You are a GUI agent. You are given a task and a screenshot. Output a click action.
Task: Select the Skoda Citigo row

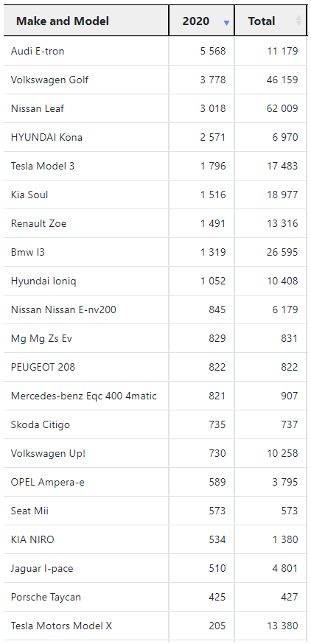155,424
